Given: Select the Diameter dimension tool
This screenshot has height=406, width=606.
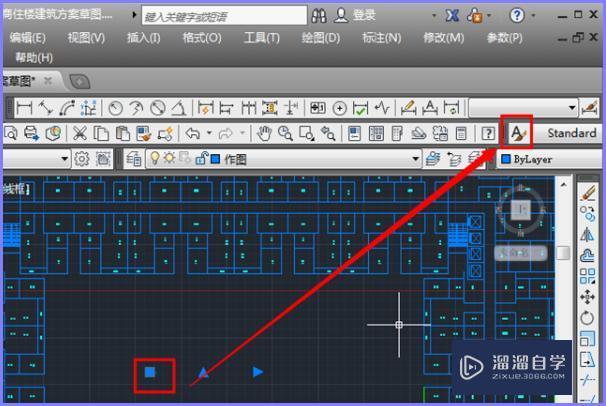Looking at the screenshot, I should pos(157,109).
